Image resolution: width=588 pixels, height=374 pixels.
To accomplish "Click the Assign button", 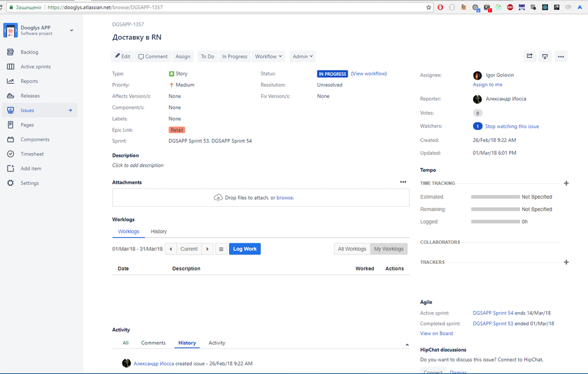I will pos(182,57).
